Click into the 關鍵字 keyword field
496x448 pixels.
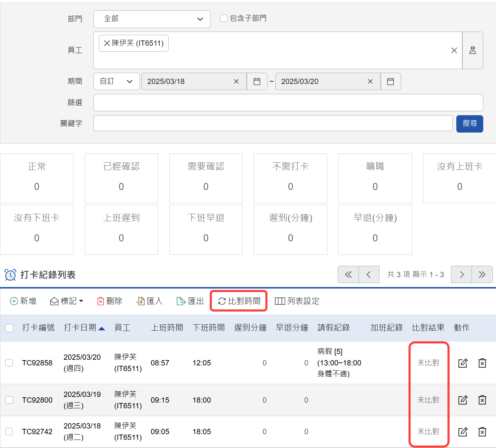[x=273, y=123]
